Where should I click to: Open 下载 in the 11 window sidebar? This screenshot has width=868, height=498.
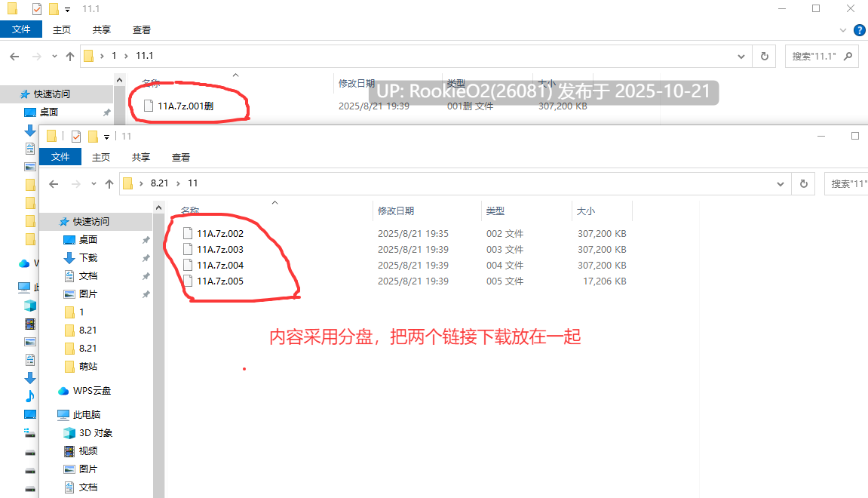pos(88,258)
